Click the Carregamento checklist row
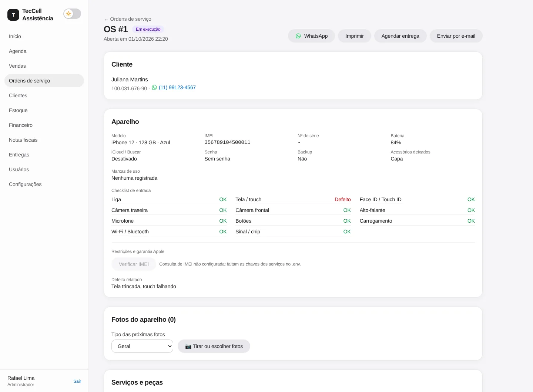The image size is (533, 392). (417, 221)
